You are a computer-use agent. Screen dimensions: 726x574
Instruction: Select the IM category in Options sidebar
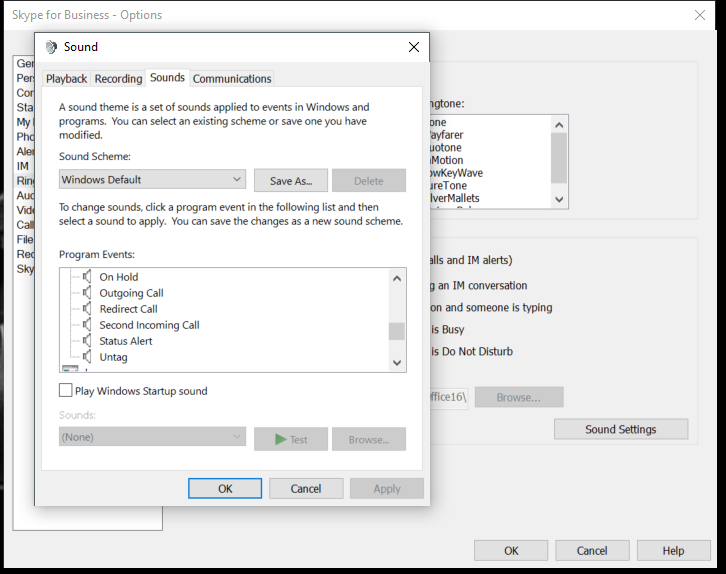[x=23, y=166]
